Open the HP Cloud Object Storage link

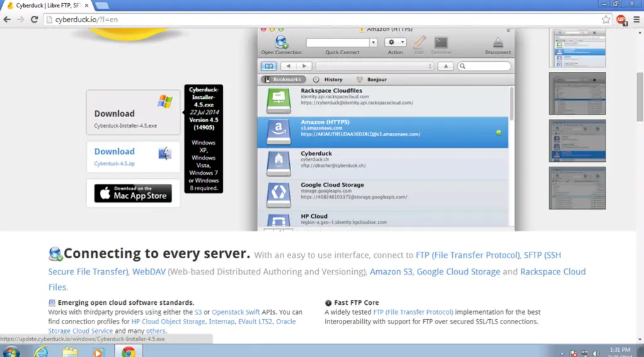[168, 322]
